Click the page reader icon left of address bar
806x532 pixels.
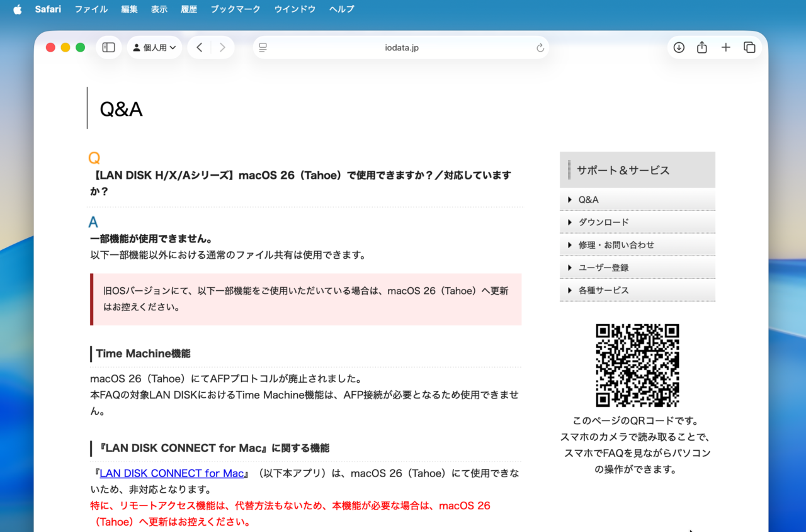pos(263,47)
